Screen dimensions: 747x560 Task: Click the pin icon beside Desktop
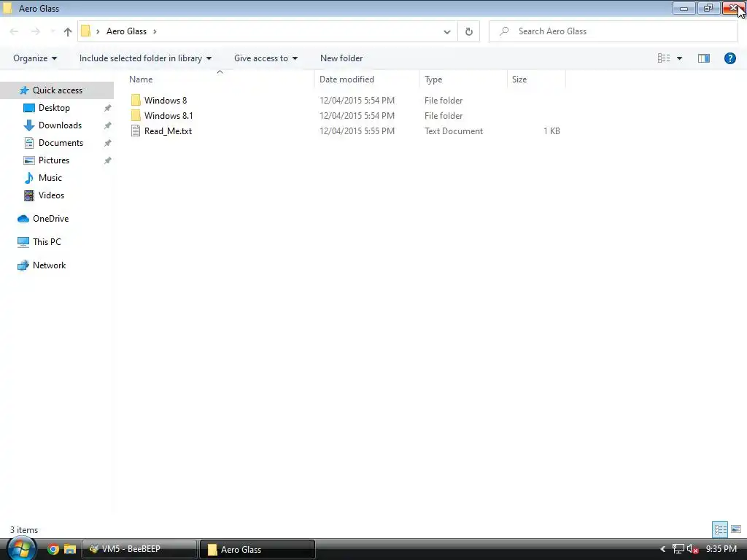[108, 108]
